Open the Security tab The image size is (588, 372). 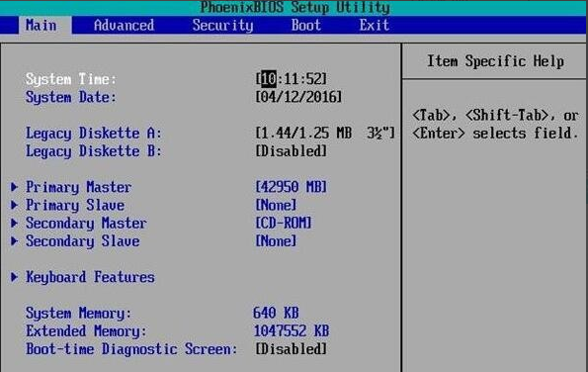[x=222, y=26]
